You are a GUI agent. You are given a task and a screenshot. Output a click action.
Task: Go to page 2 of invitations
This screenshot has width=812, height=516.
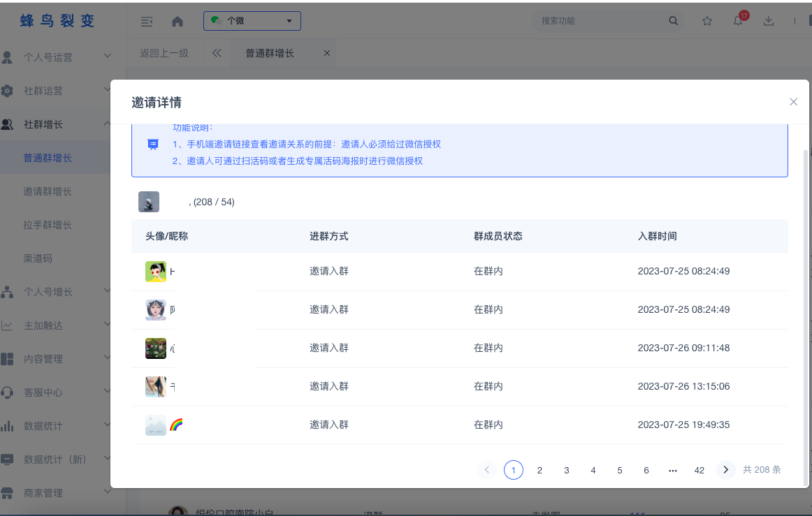click(x=539, y=470)
